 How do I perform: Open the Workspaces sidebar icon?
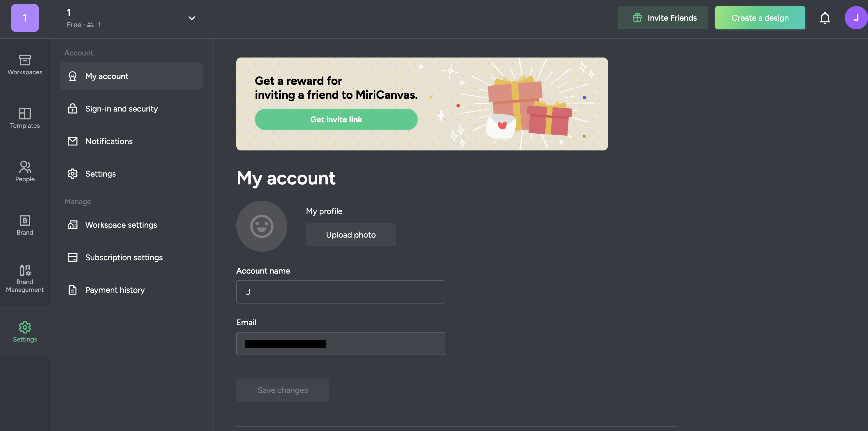point(25,65)
